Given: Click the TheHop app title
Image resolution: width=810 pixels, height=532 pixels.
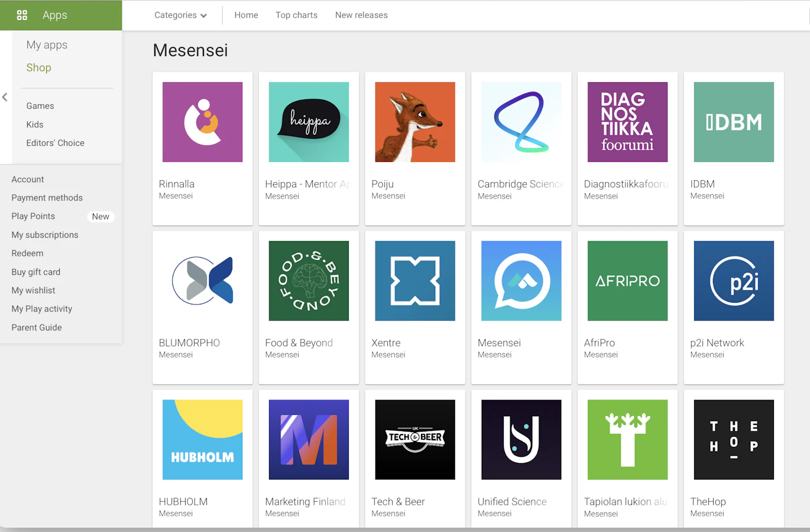Looking at the screenshot, I should coord(708,502).
